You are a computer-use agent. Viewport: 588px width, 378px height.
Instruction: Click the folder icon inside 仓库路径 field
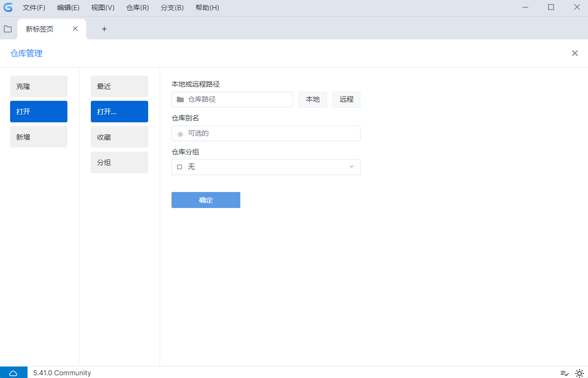(x=180, y=99)
